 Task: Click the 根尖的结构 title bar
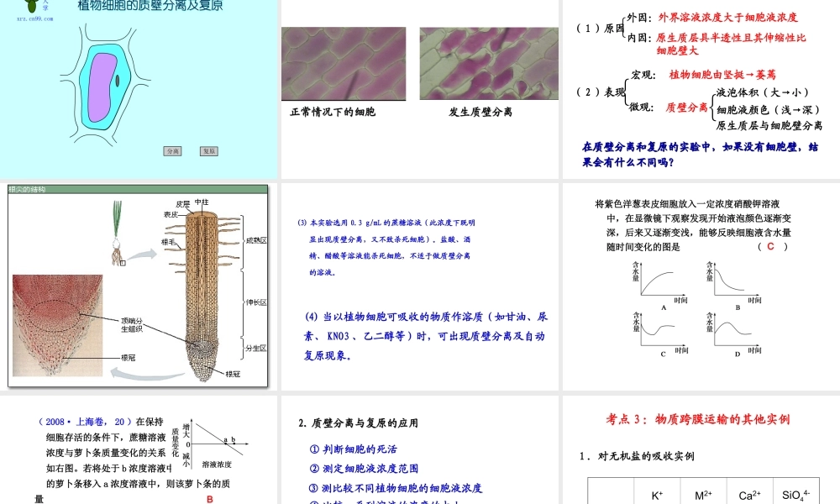(138, 189)
